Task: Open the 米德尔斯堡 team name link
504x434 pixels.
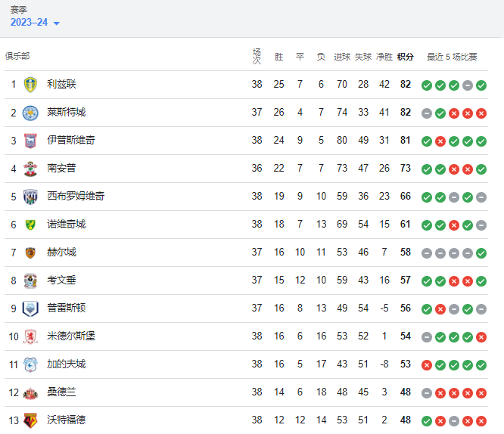Action: (71, 336)
